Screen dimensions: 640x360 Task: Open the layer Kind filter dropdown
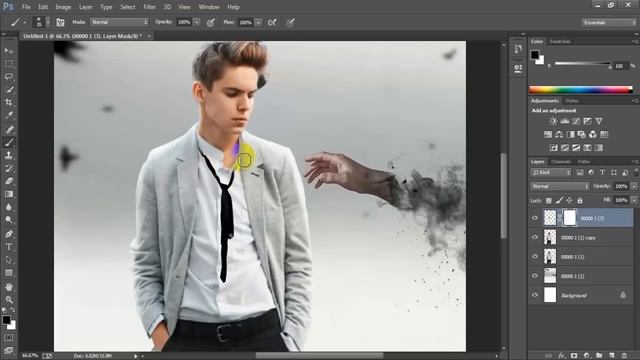pos(551,173)
